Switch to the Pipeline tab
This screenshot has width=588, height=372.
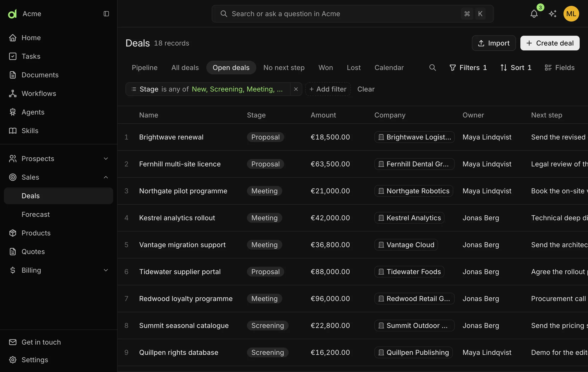(x=145, y=68)
